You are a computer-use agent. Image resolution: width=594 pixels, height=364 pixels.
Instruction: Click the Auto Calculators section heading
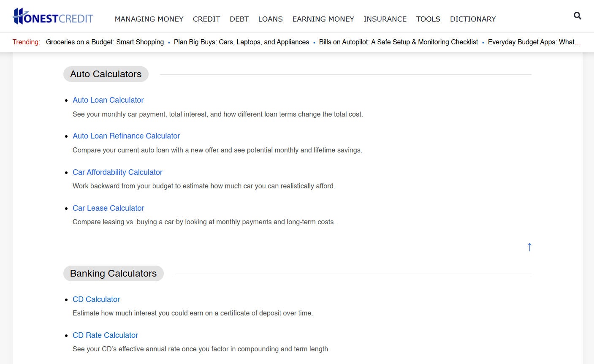tap(106, 74)
